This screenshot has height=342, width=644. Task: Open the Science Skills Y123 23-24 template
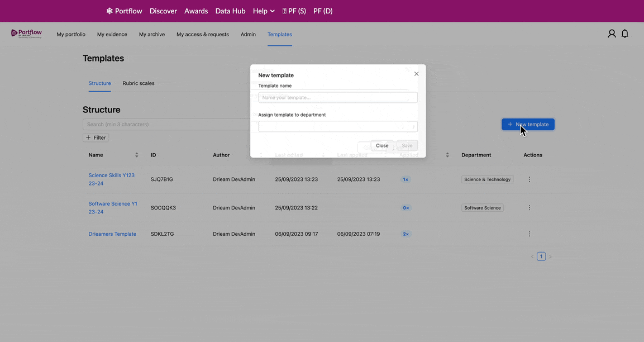pyautogui.click(x=111, y=179)
